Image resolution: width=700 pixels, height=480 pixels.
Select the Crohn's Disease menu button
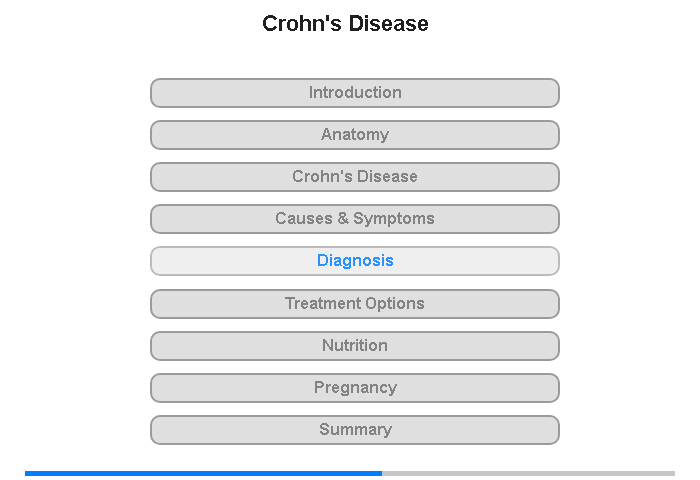[x=355, y=177]
